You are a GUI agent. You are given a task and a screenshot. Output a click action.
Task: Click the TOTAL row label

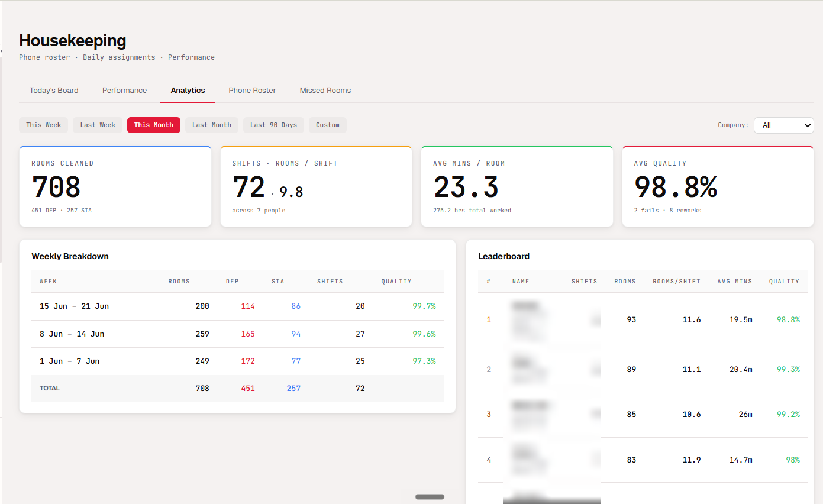(x=50, y=389)
